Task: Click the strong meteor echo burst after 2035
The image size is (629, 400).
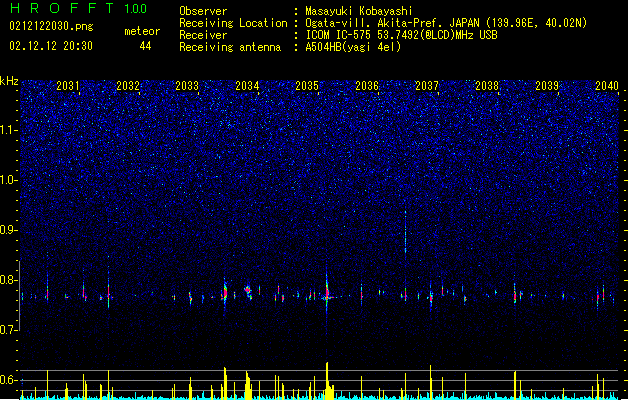Action: pos(327,293)
